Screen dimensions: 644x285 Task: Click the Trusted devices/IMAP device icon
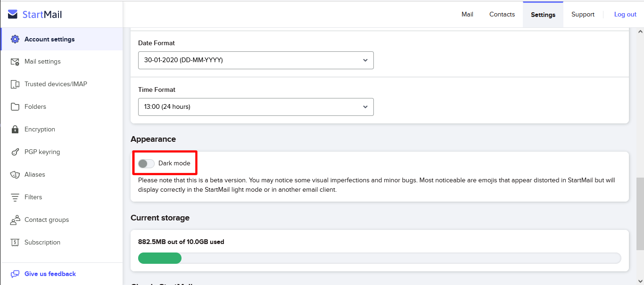pyautogui.click(x=15, y=84)
